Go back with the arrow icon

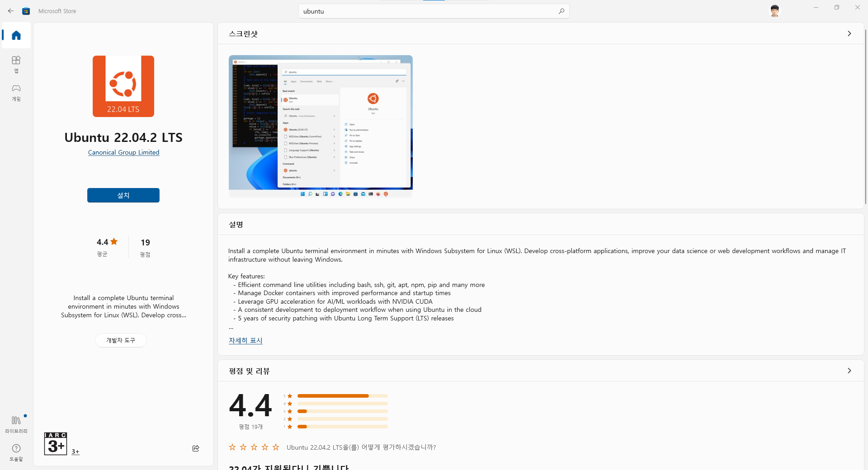[x=11, y=11]
